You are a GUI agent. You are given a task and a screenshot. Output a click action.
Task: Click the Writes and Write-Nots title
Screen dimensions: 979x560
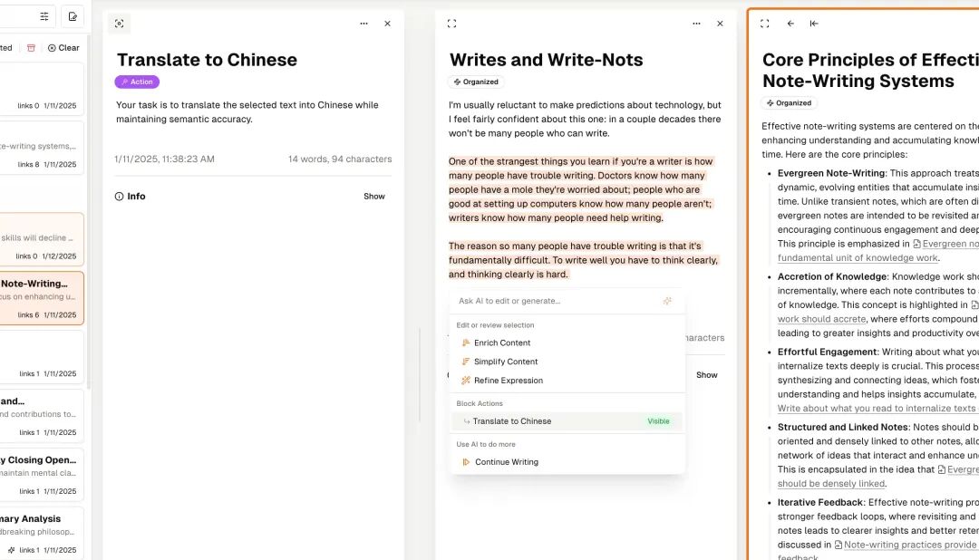click(x=546, y=60)
